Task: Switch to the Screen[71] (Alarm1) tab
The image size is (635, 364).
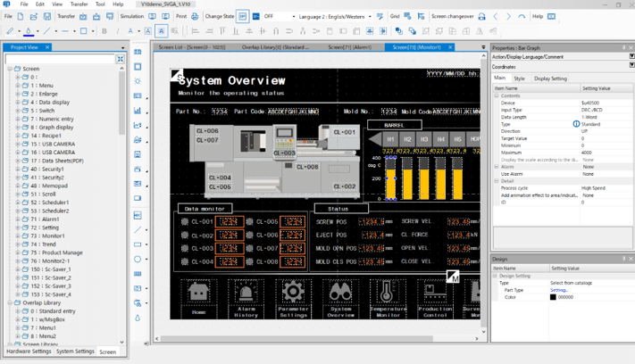Action: pyautogui.click(x=349, y=47)
